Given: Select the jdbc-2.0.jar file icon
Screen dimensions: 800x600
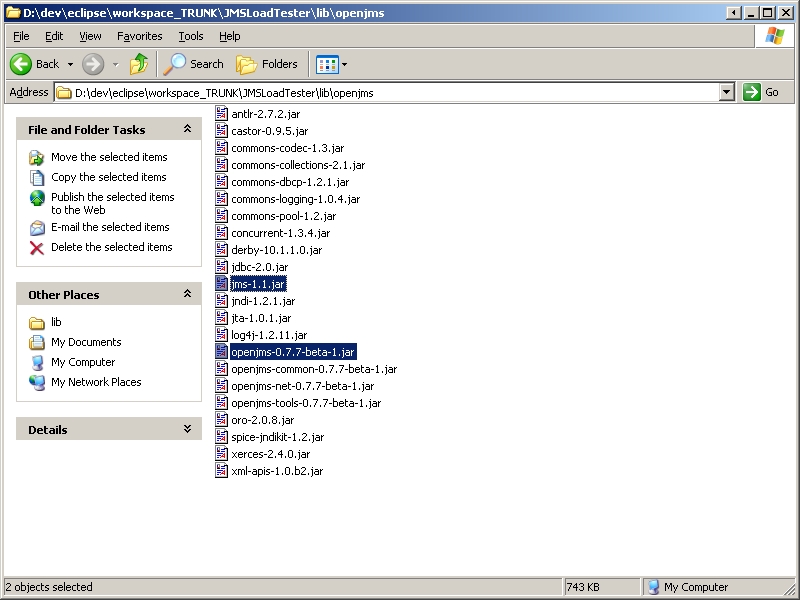Looking at the screenshot, I should [x=221, y=266].
